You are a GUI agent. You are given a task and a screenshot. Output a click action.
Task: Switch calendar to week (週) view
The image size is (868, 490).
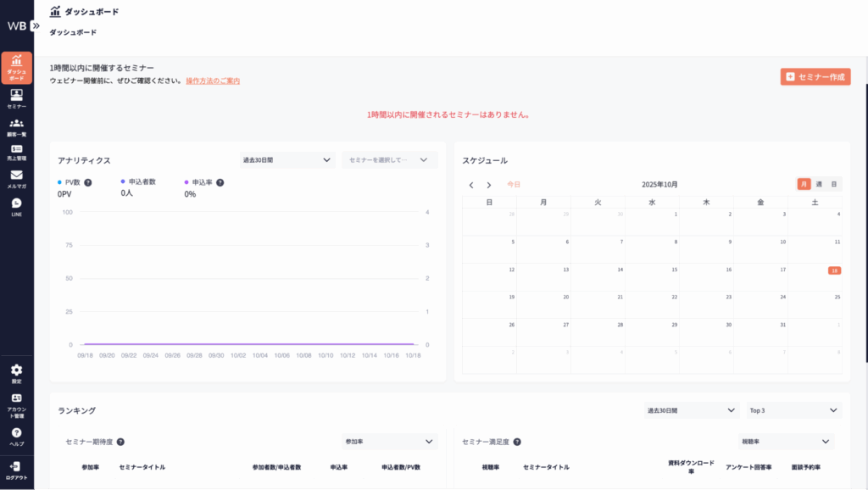coord(819,184)
